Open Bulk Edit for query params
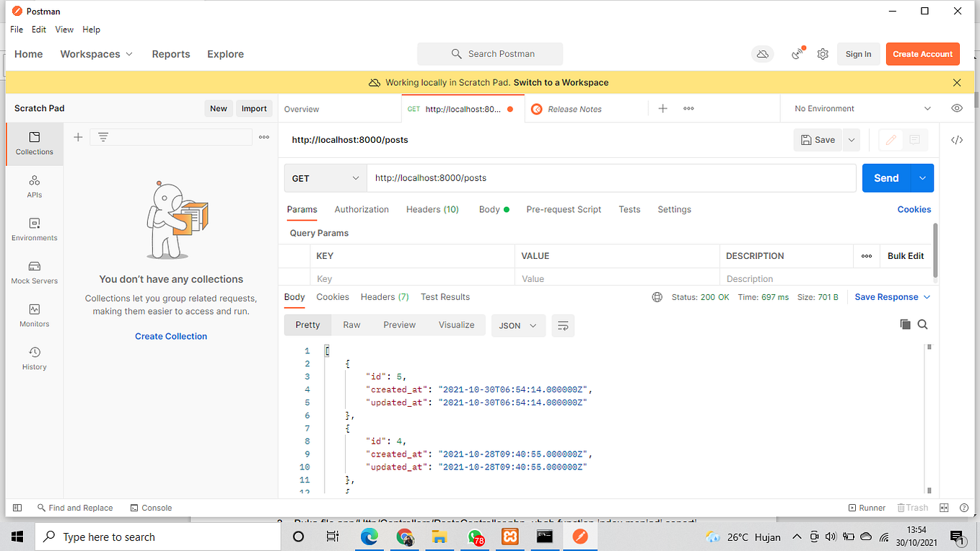 (x=906, y=255)
